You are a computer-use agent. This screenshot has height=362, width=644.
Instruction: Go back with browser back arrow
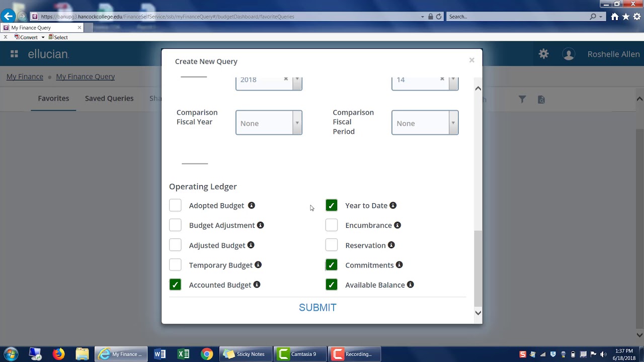click(x=8, y=16)
